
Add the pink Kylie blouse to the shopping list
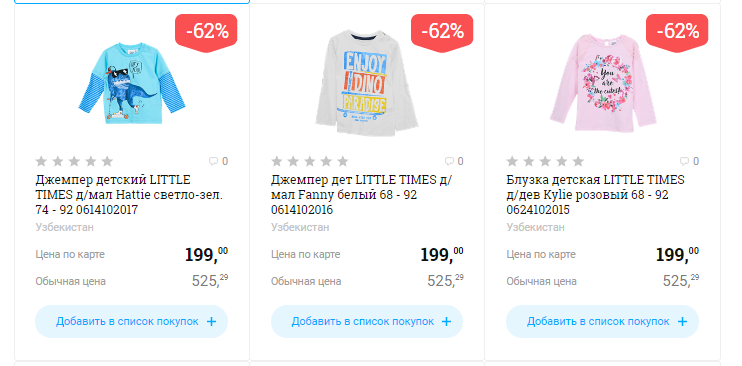click(602, 321)
